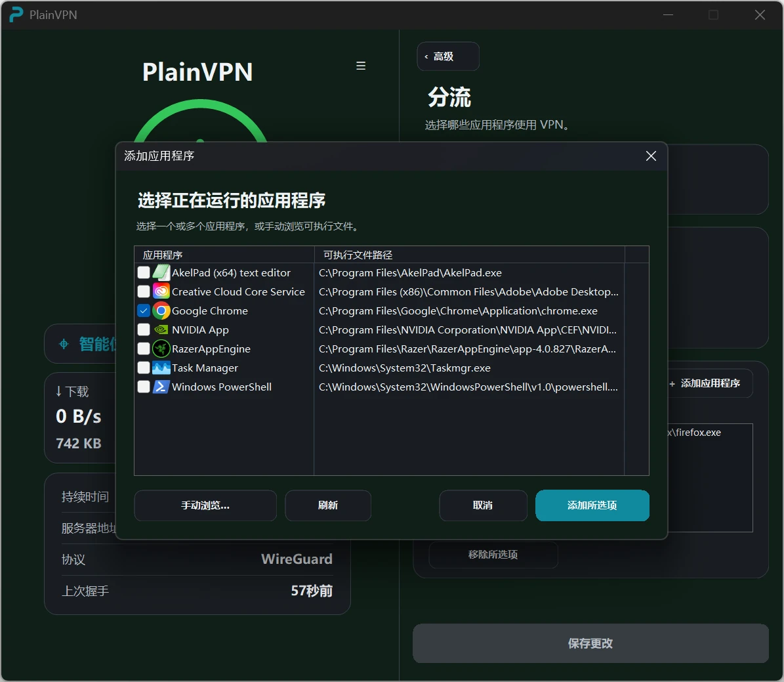Go back via the 高级 button
The height and width of the screenshot is (682, 784).
448,56
